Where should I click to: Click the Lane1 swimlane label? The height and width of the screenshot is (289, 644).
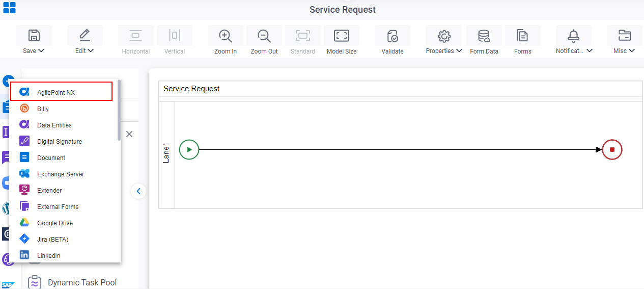tap(166, 153)
